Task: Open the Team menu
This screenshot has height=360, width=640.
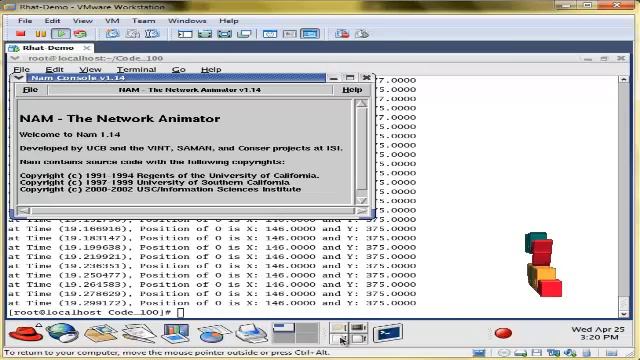Action: (x=144, y=21)
